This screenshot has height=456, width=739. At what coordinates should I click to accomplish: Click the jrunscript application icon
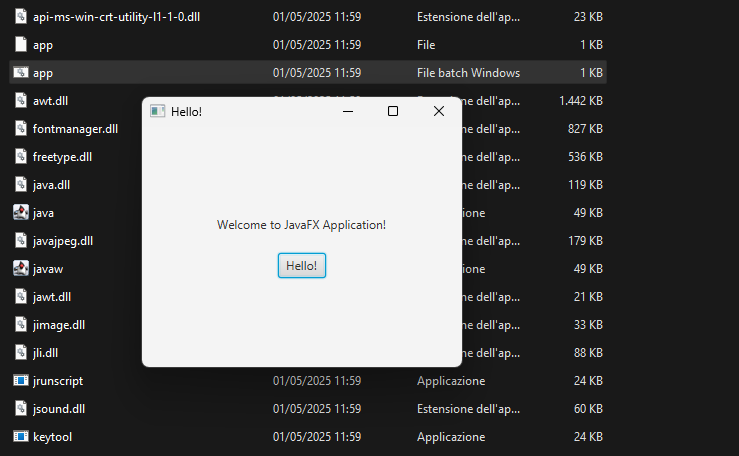[21, 381]
